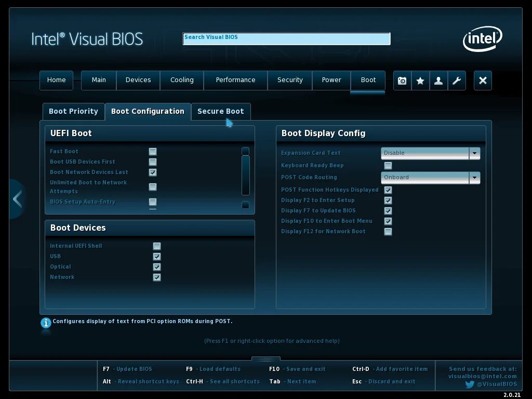Click F9 Load defaults shortcut

(x=213, y=369)
